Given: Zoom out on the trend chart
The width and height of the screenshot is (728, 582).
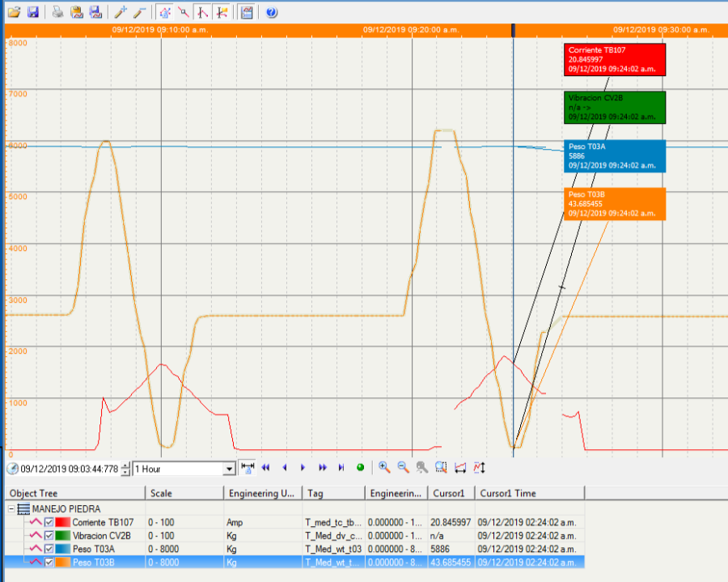Looking at the screenshot, I should tap(403, 468).
